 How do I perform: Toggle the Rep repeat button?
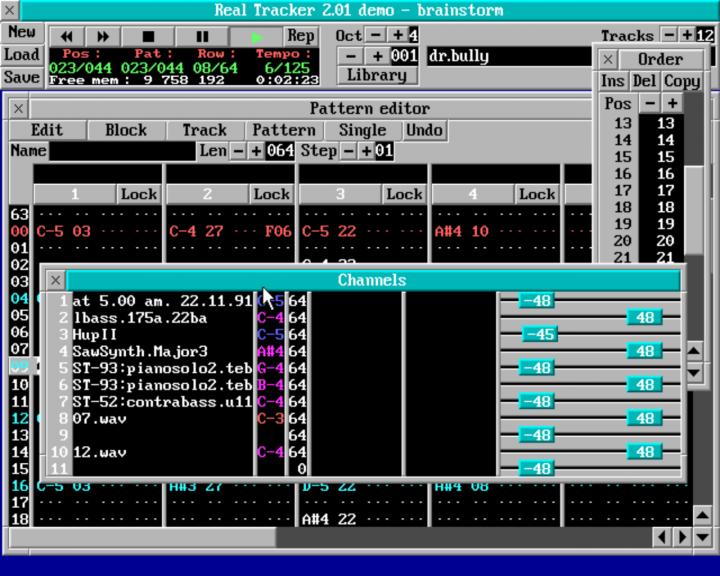click(301, 35)
